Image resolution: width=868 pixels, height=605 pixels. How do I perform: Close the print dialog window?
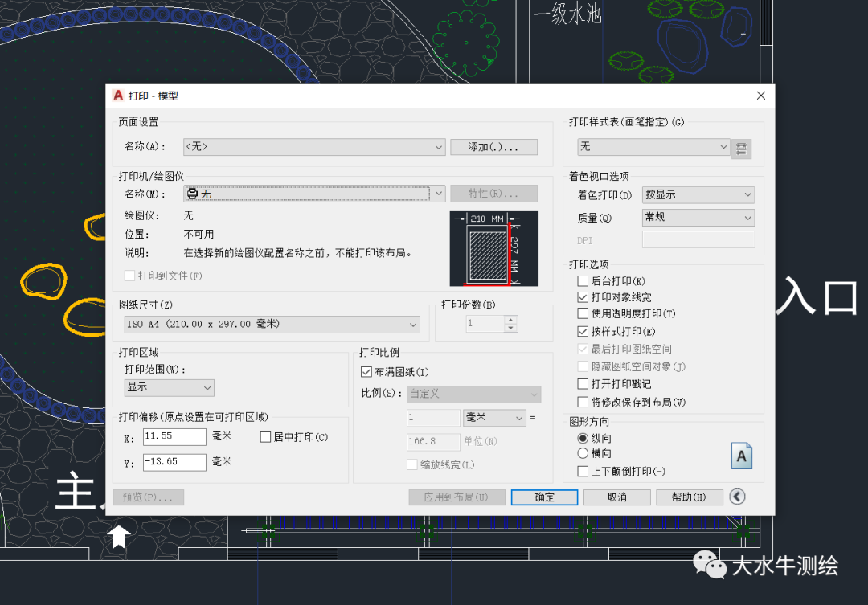pos(760,96)
